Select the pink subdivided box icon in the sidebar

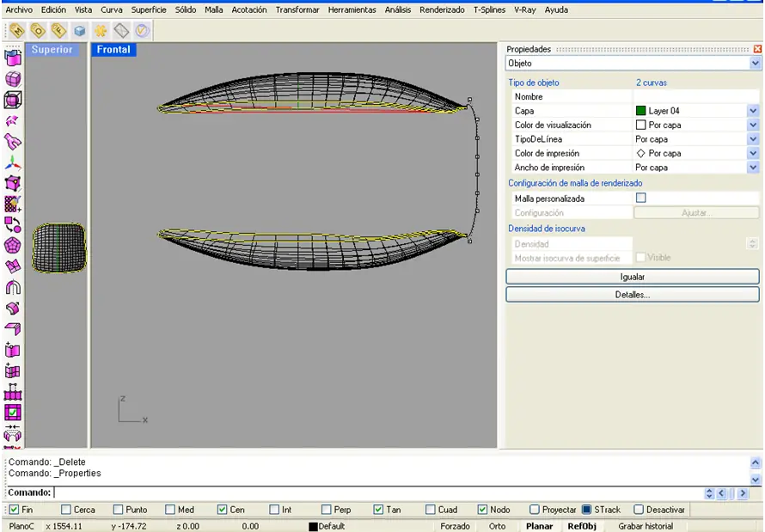tap(13, 78)
